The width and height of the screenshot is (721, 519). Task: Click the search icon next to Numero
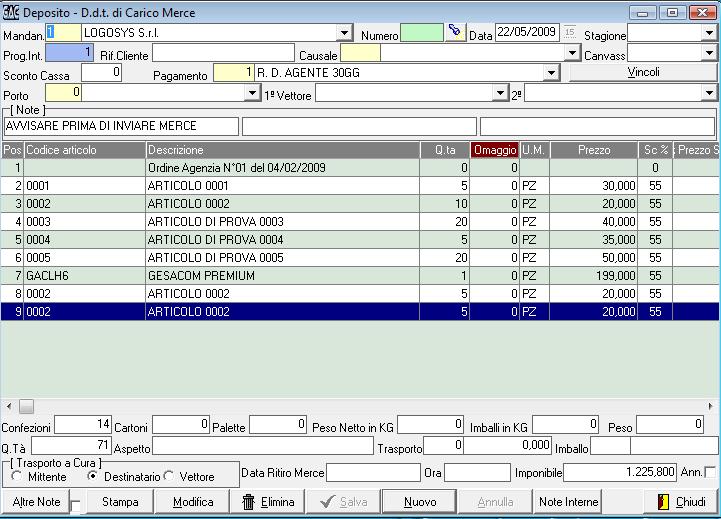pyautogui.click(x=455, y=33)
